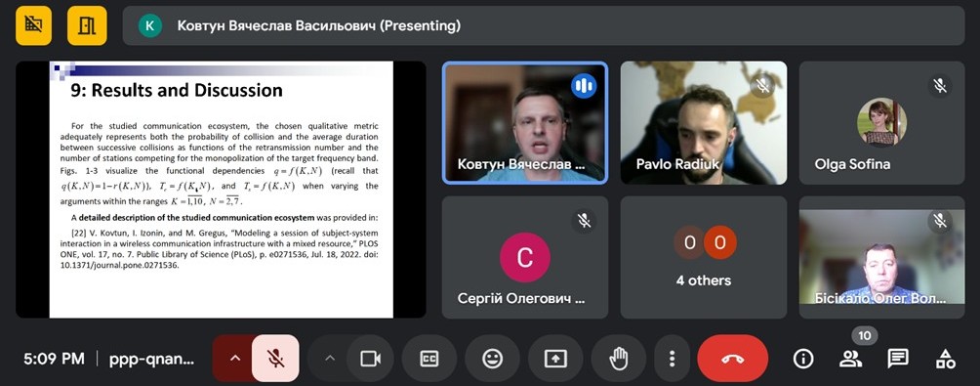Show the people list with 10 participants
This screenshot has height=386, width=980.
click(850, 359)
